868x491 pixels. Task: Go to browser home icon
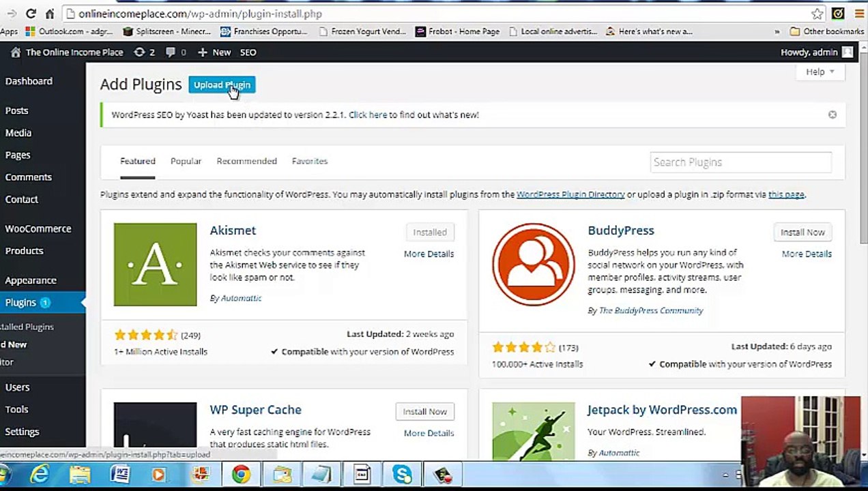[50, 14]
